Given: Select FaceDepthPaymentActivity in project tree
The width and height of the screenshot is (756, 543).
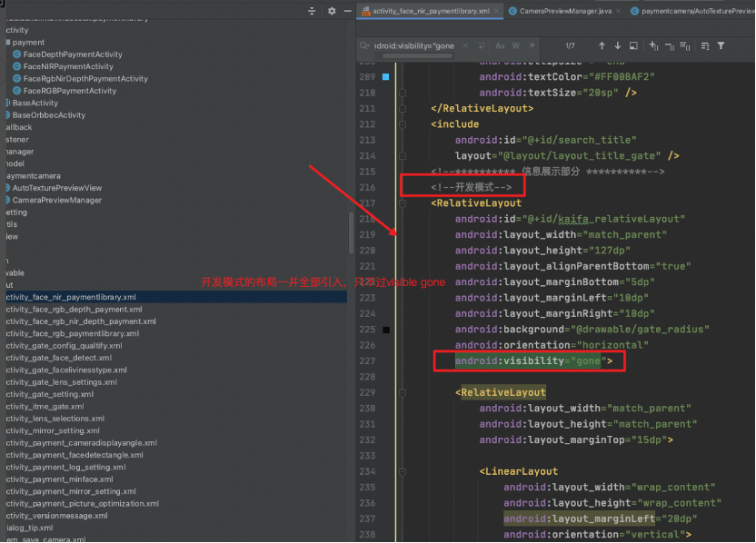Looking at the screenshot, I should pyautogui.click(x=73, y=54).
